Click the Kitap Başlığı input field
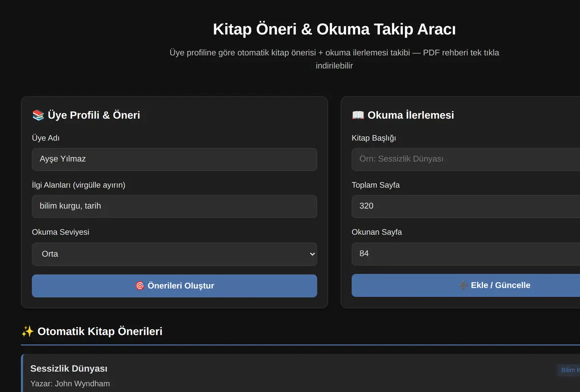This screenshot has height=392, width=580. click(466, 159)
